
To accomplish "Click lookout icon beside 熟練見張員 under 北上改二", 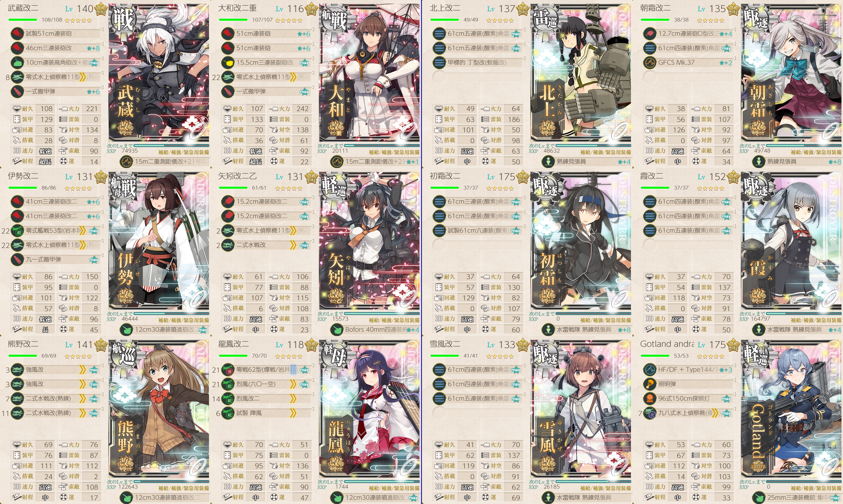I will click(x=548, y=162).
